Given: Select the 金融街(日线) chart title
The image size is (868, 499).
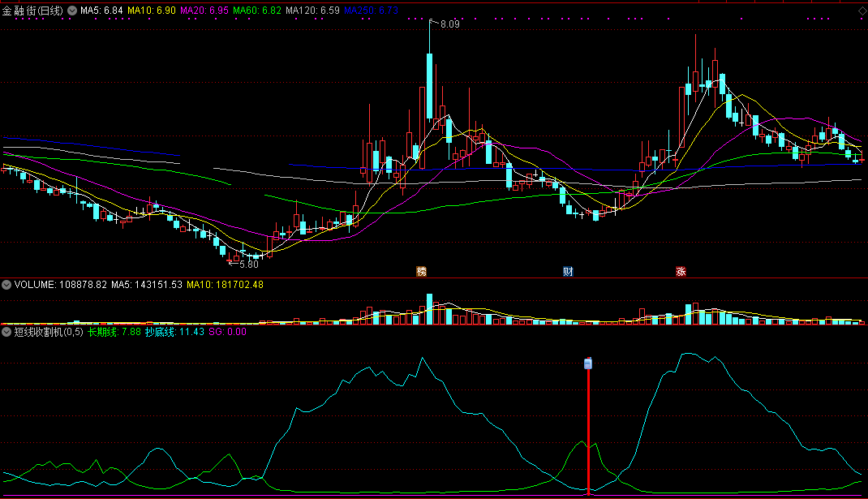Looking at the screenshot, I should click(x=32, y=11).
